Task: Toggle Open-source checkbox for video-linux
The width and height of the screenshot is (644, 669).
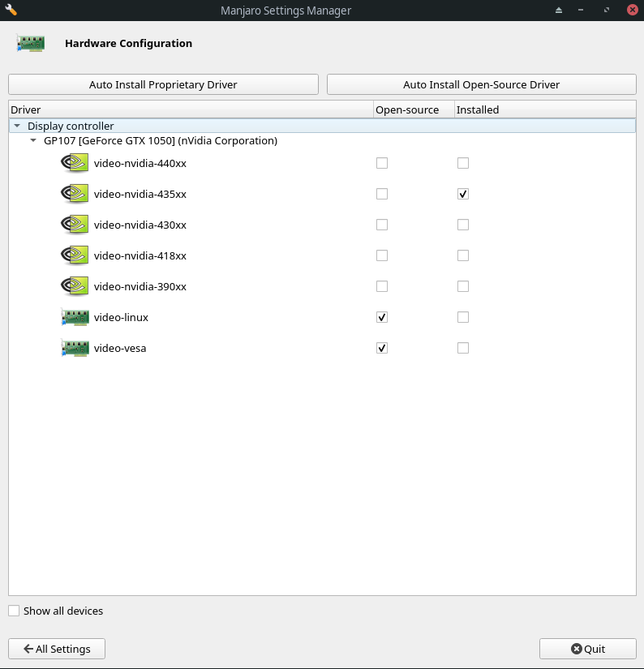Action: coord(382,317)
